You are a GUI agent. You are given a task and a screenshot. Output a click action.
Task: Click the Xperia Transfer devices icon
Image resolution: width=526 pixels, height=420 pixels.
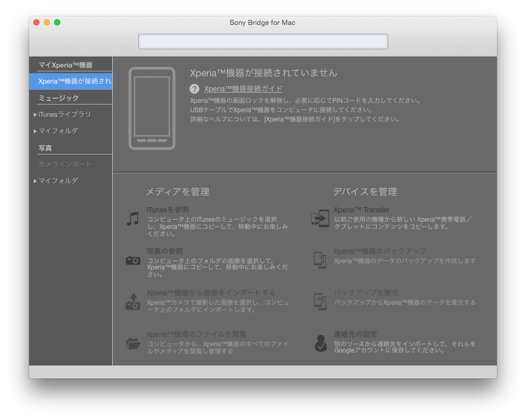point(320,218)
